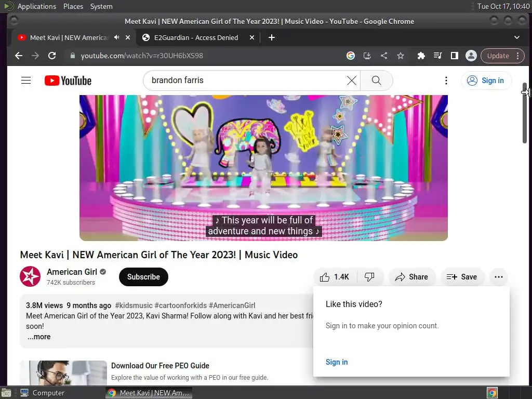Open Chrome profile avatar
532x399 pixels.
[471, 56]
